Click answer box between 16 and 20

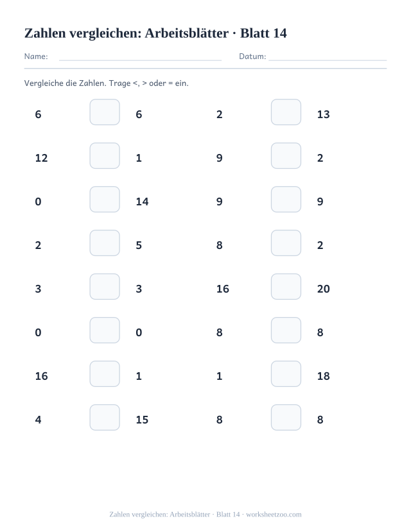tap(286, 287)
